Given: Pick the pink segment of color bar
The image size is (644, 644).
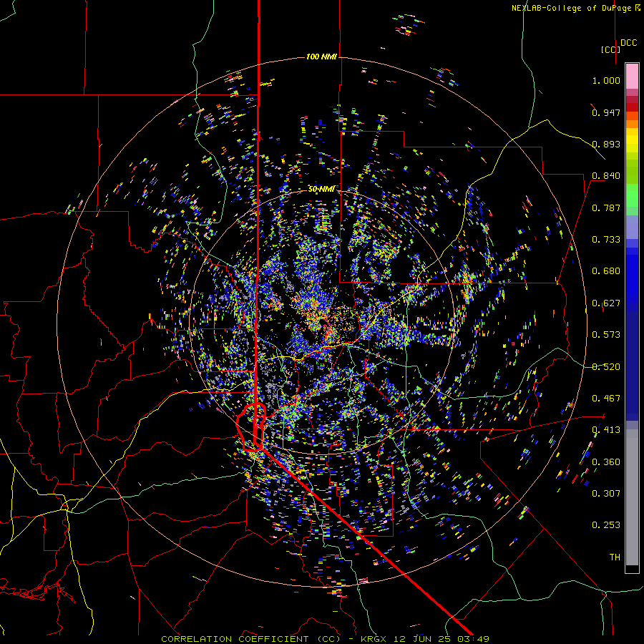Looking at the screenshot, I should pyautogui.click(x=632, y=77).
